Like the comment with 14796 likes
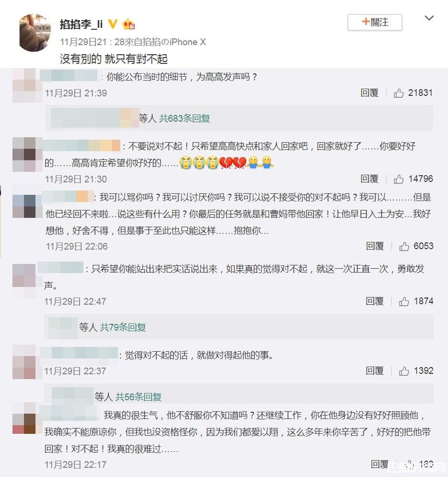 tap(399, 179)
